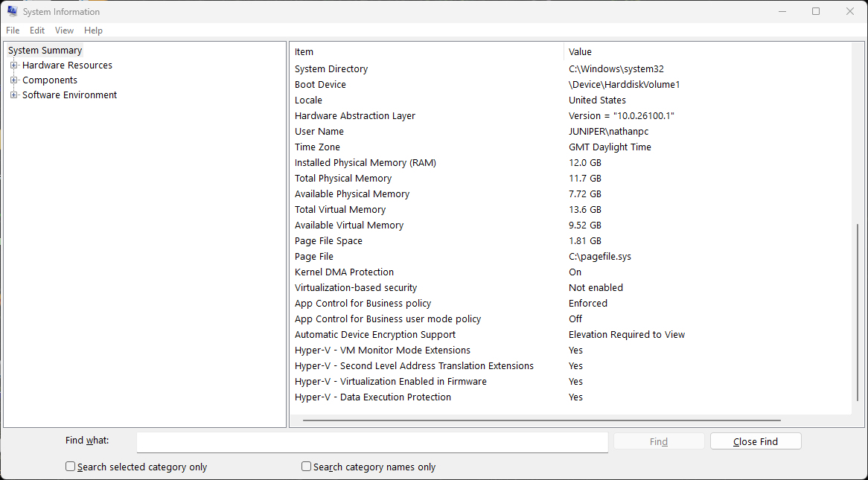Click the vertical scrollbar thumb
The height and width of the screenshot is (480, 868).
pos(858,313)
